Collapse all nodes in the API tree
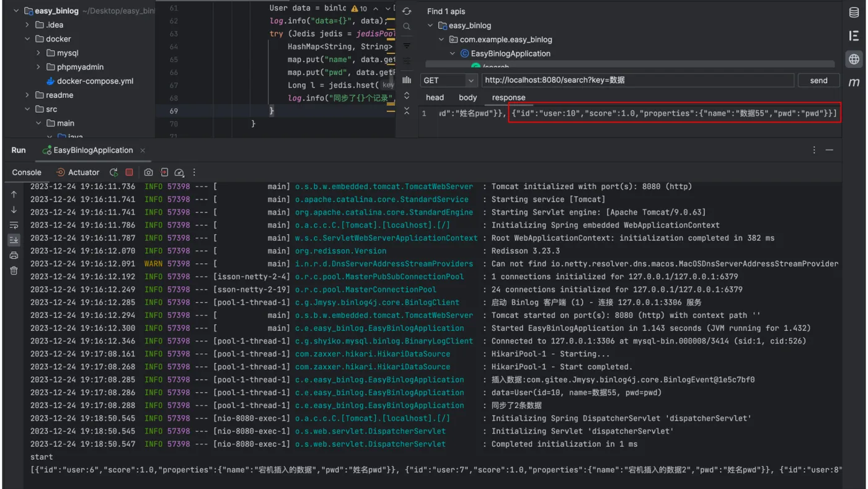 [407, 111]
